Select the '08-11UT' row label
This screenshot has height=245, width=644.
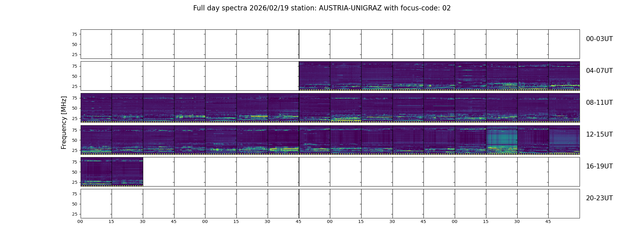click(x=599, y=103)
